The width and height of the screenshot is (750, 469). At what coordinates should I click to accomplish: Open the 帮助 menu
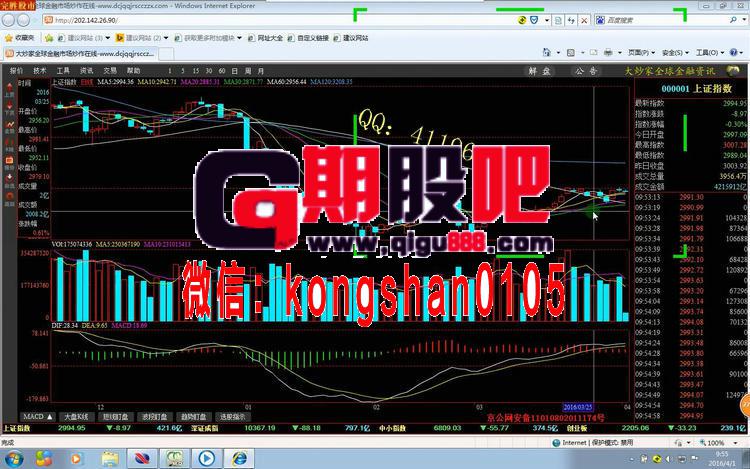(133, 71)
